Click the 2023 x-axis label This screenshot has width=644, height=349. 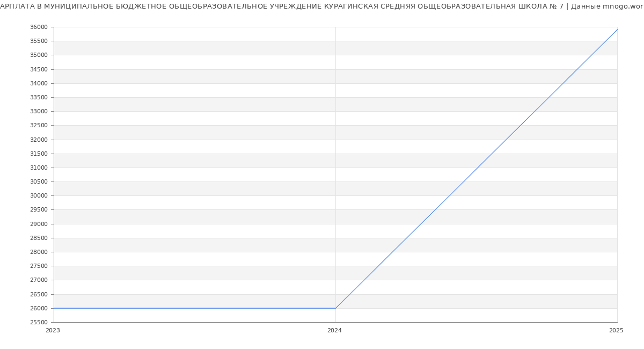pos(53,331)
